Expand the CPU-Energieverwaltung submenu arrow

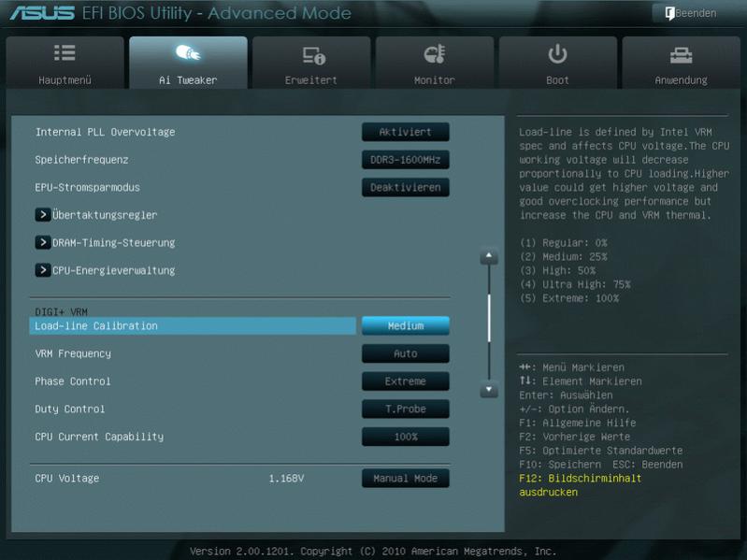point(42,270)
